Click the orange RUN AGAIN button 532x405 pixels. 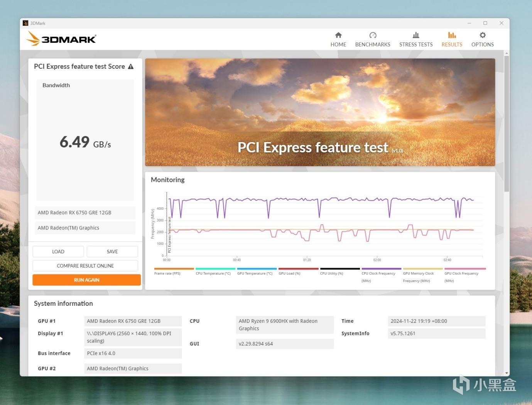pos(86,280)
